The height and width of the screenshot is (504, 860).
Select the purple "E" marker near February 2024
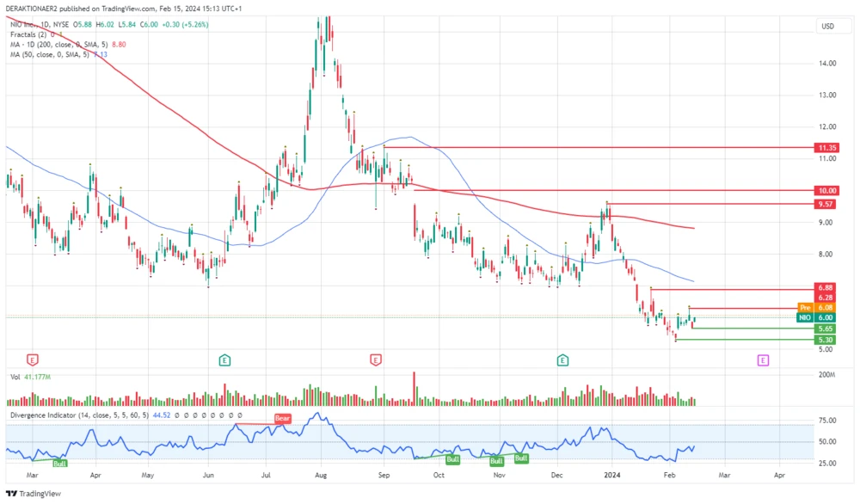761,360
